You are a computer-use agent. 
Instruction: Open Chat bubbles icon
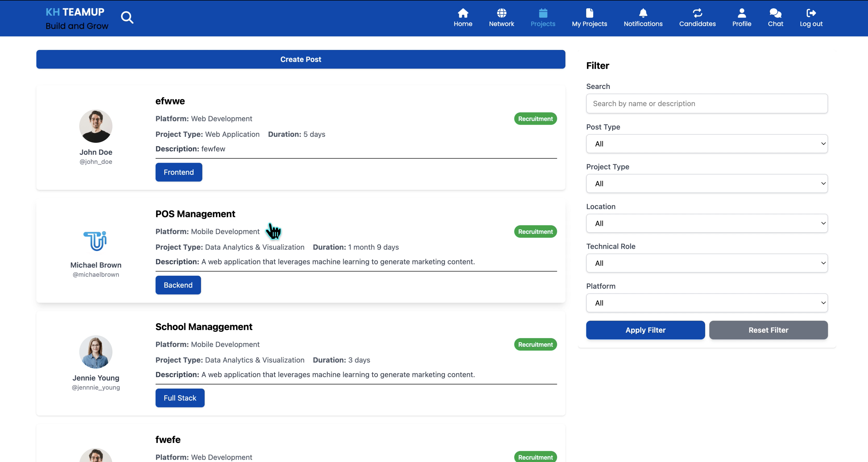click(x=775, y=13)
